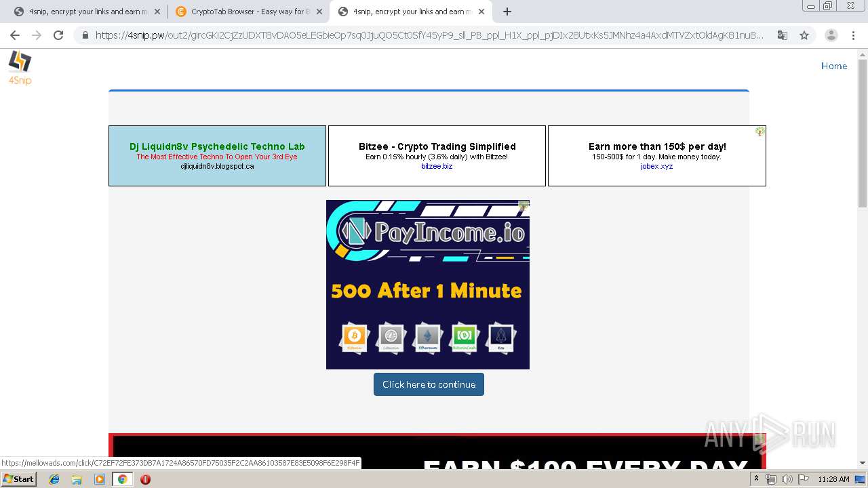Click the 11:28 AM system clock
Viewport: 868px width, 488px height.
pos(833,479)
